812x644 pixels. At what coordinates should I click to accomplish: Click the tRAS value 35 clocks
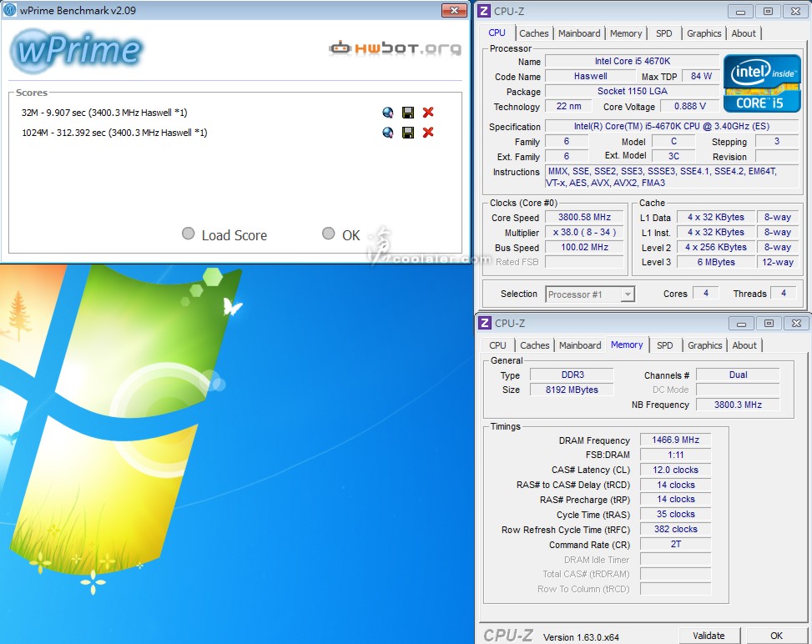[x=675, y=514]
